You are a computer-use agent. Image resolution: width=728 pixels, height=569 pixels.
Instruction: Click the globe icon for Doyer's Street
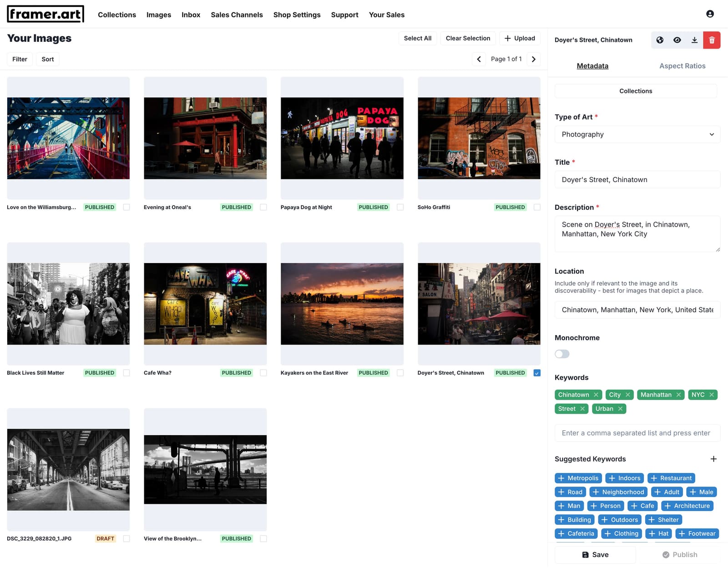pyautogui.click(x=660, y=40)
